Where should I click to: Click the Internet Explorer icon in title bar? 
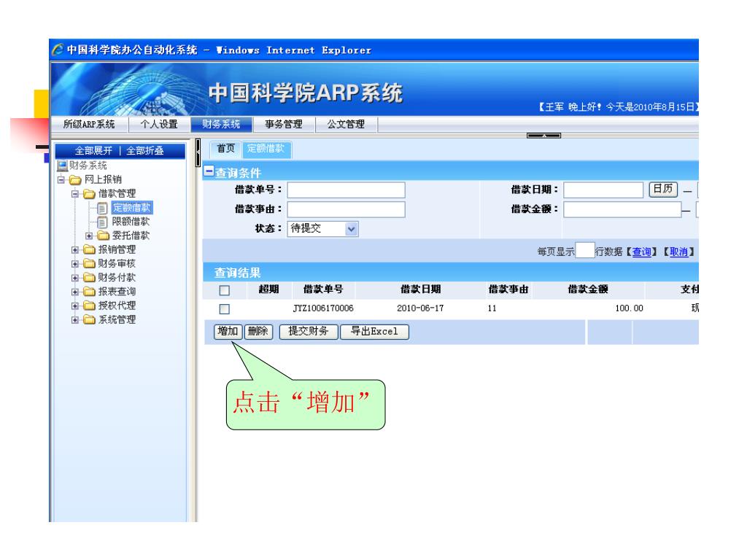58,50
